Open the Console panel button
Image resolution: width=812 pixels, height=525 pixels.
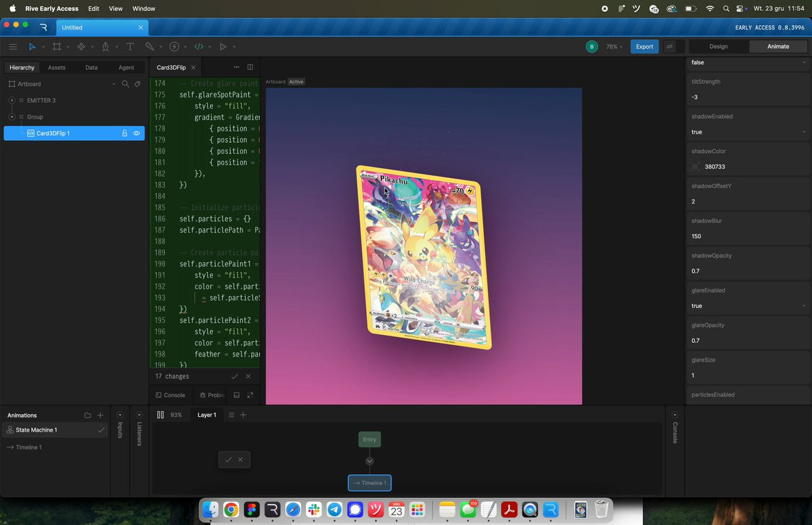coord(170,395)
